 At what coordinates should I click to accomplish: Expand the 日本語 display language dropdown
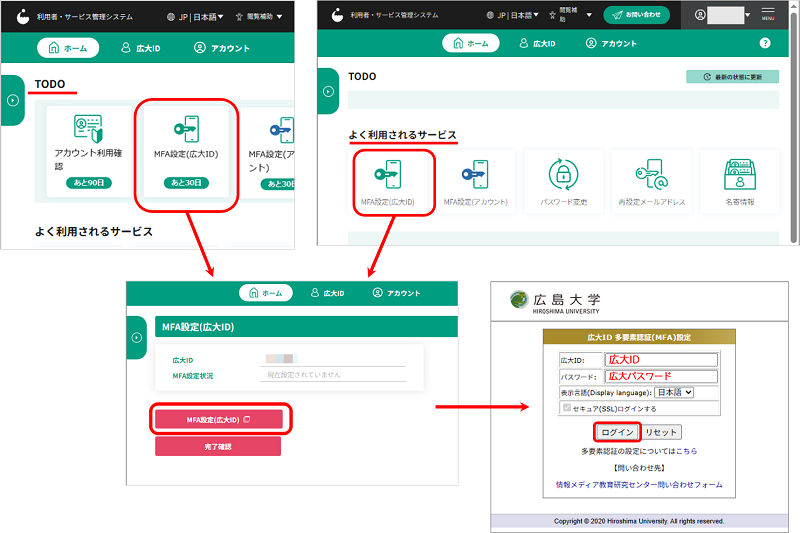click(x=673, y=393)
